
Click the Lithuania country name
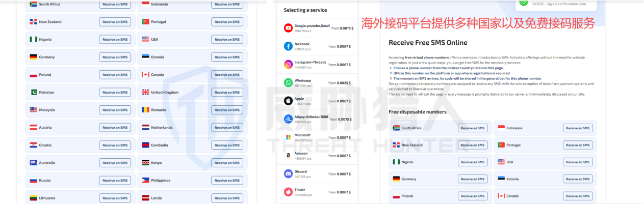47,198
